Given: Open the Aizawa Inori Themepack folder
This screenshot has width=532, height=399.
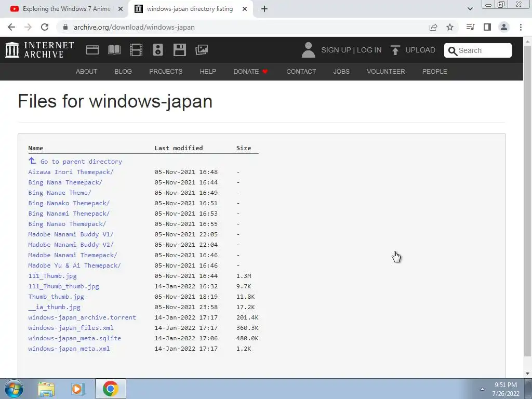Looking at the screenshot, I should click(x=71, y=172).
